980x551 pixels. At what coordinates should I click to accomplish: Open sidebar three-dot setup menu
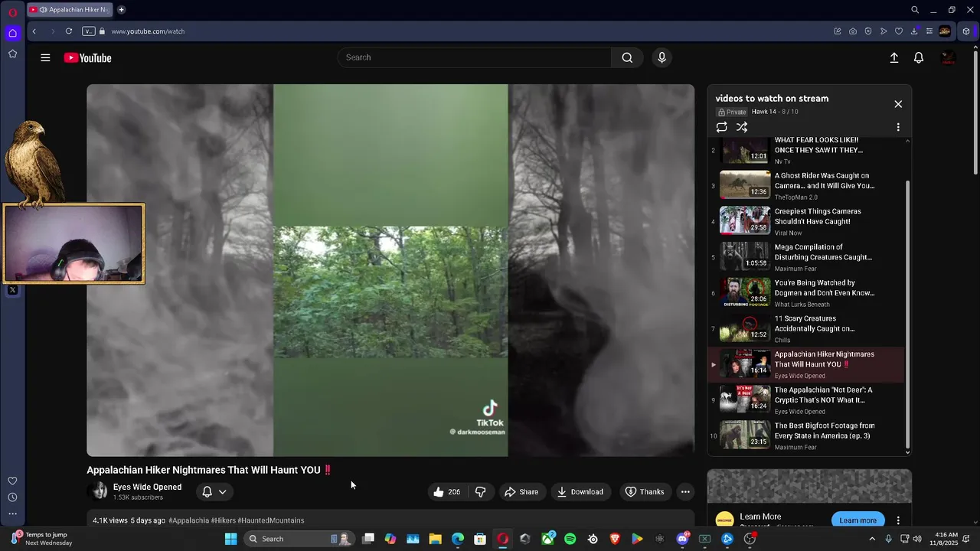(12, 514)
